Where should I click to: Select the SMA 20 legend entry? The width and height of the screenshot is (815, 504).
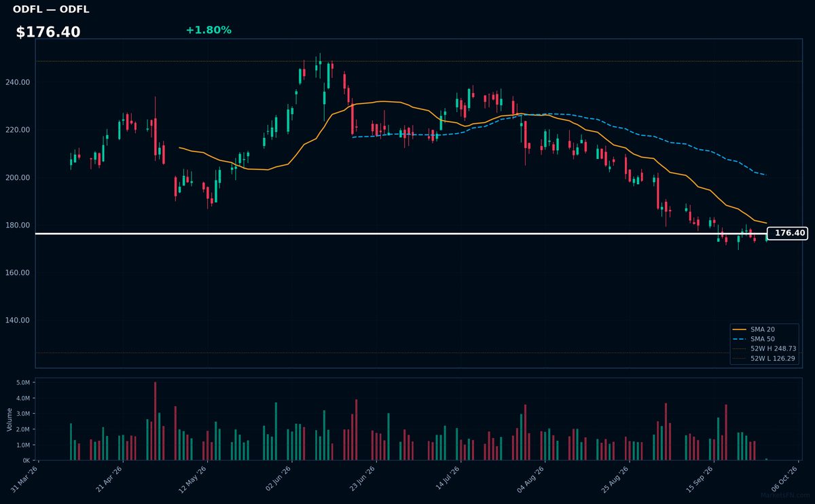[x=764, y=329]
